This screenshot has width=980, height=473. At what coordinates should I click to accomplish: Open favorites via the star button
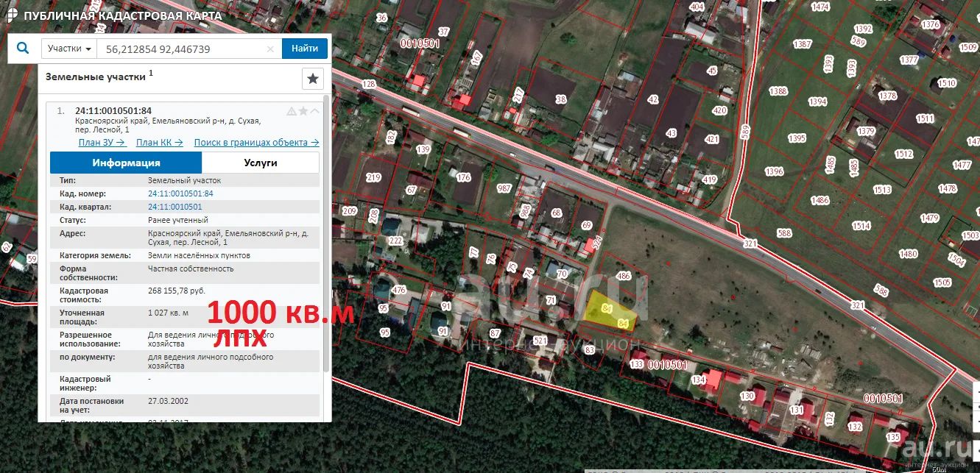coord(313,79)
